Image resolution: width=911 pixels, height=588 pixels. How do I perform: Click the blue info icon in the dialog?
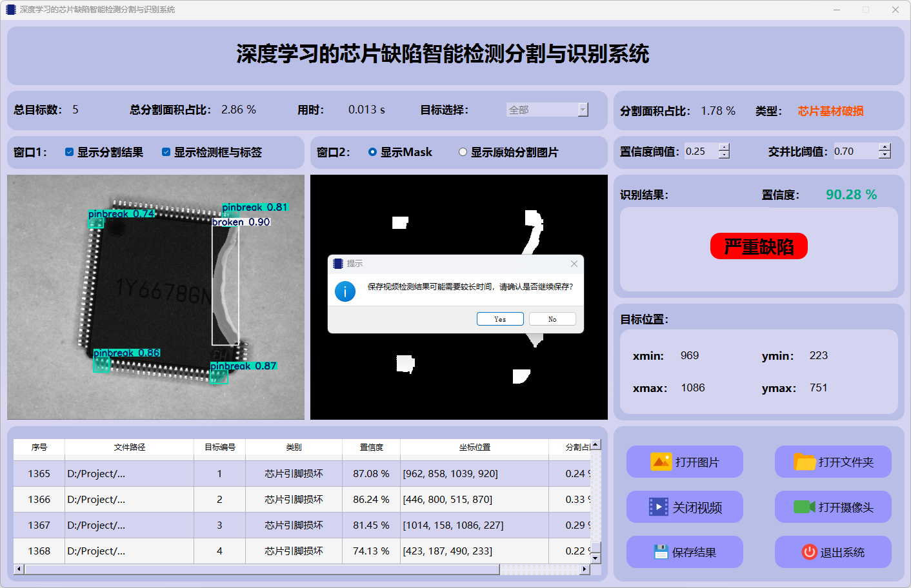tap(345, 291)
